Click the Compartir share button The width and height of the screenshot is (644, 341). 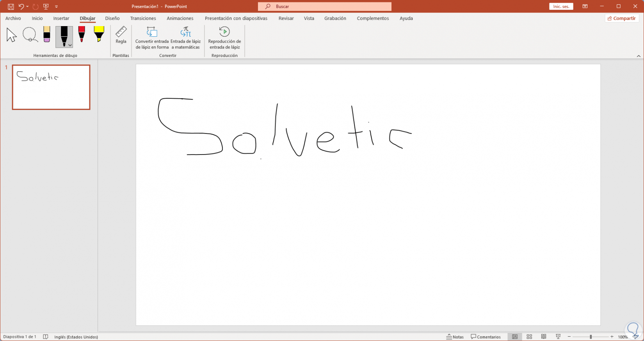(x=622, y=18)
